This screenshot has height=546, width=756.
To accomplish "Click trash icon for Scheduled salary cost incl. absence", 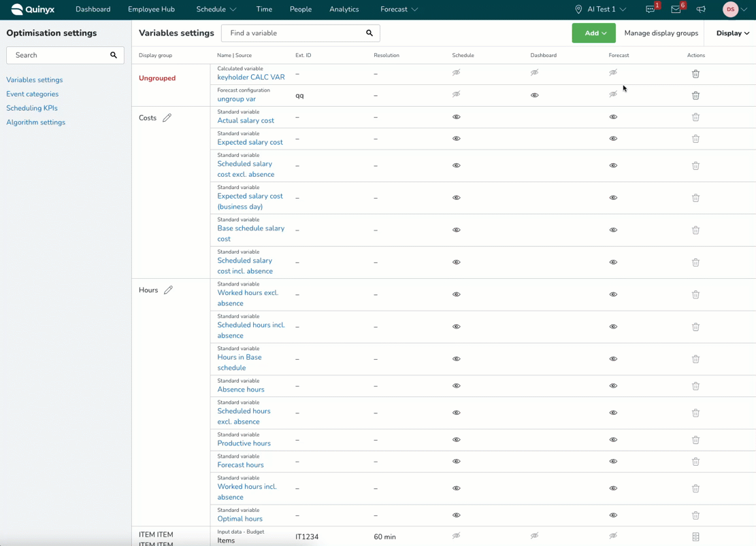I will (x=695, y=262).
